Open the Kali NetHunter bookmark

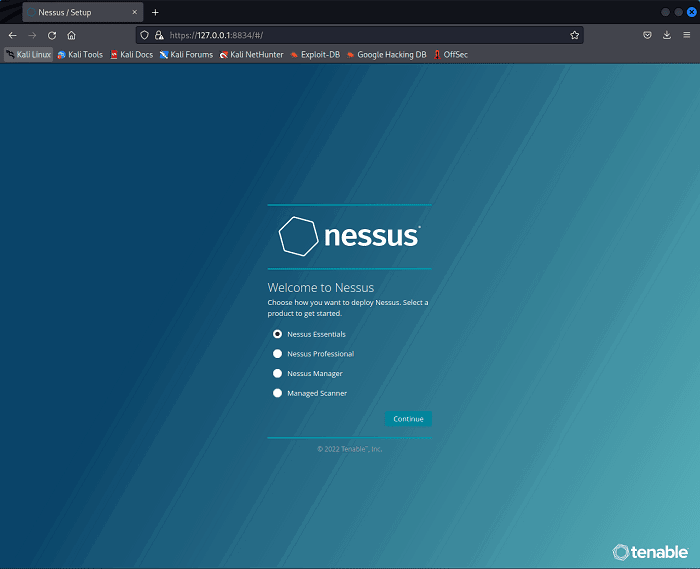click(252, 54)
